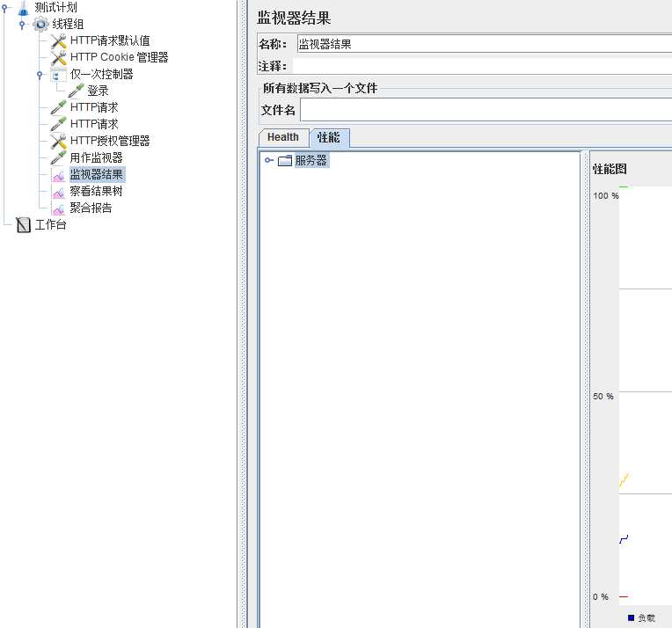672x628 pixels.
Task: Click the 聚合报告 listener icon
Action: [x=58, y=208]
